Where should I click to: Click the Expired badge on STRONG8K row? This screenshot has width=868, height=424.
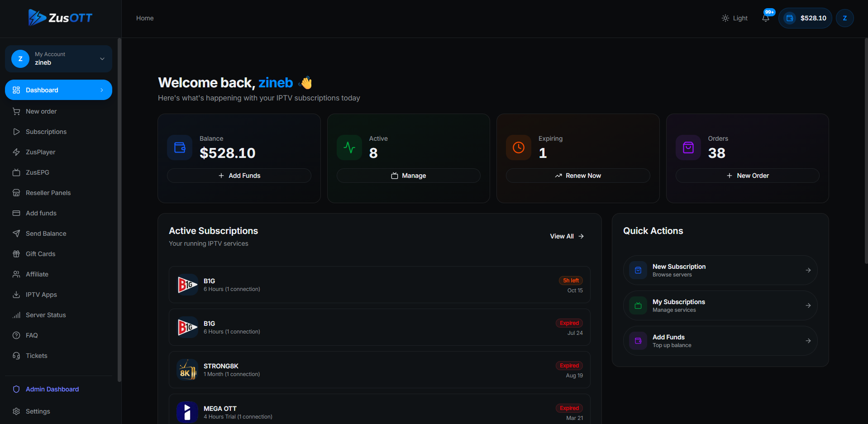(569, 366)
